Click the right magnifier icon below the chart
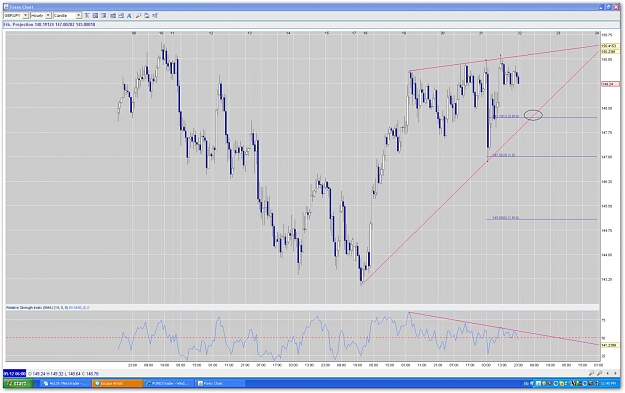 pos(599,373)
